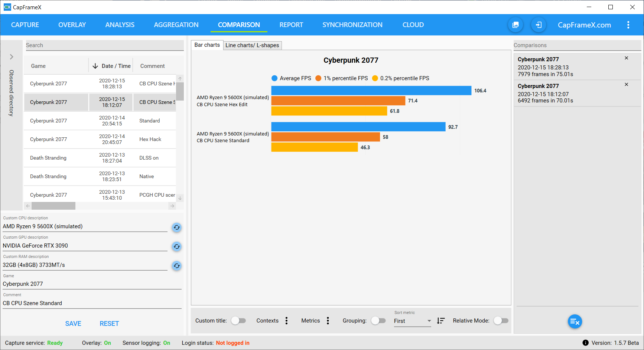Image resolution: width=644 pixels, height=350 pixels.
Task: Open the Metrics options menu
Action: click(328, 321)
